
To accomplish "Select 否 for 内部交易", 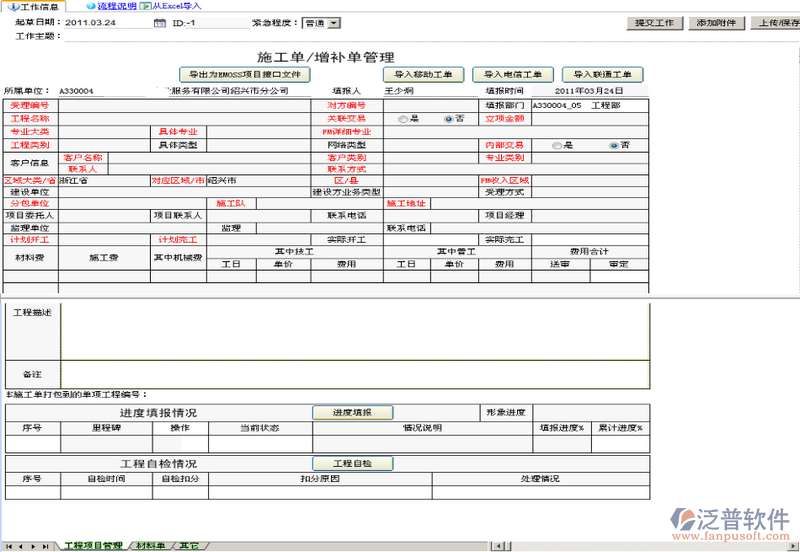I will (x=614, y=145).
